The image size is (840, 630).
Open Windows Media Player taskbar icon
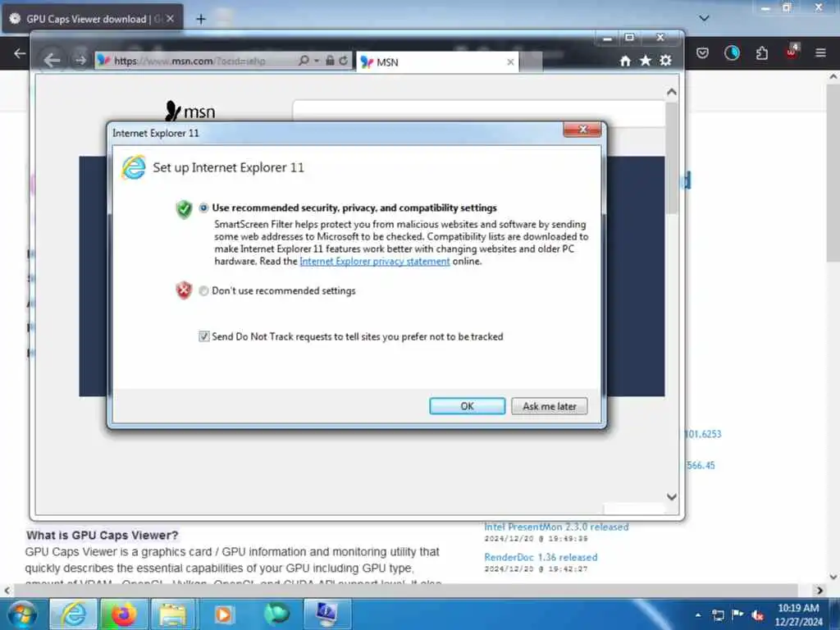[223, 614]
